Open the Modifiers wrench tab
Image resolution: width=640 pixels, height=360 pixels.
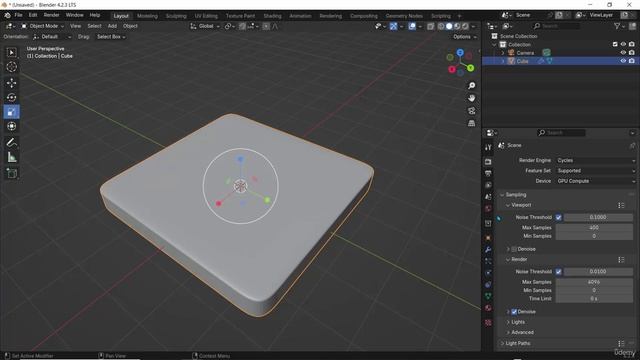point(488,249)
